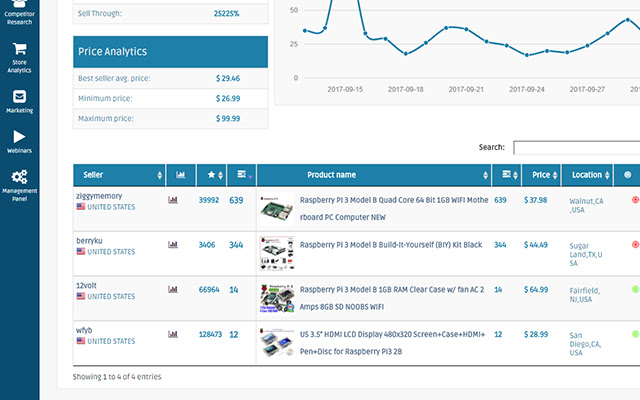Open the Raspberry Pi 3 BIY Kit Black listing
The image size is (640, 400).
pyautogui.click(x=391, y=245)
